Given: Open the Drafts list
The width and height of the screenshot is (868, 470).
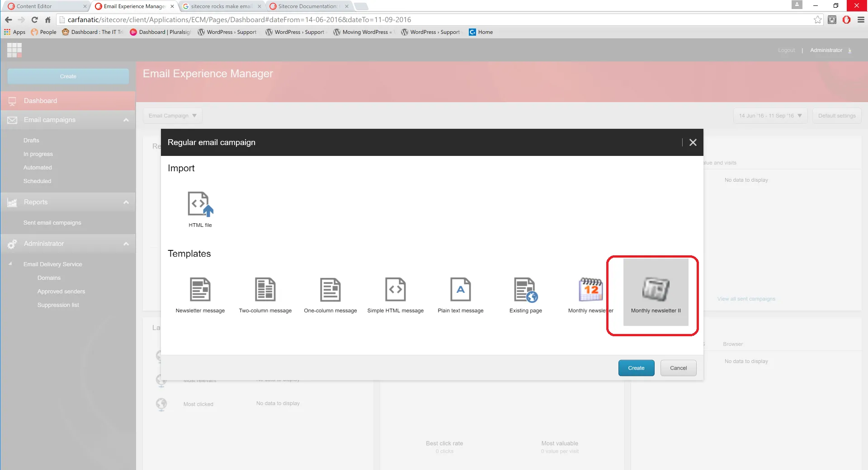Looking at the screenshot, I should (31, 141).
